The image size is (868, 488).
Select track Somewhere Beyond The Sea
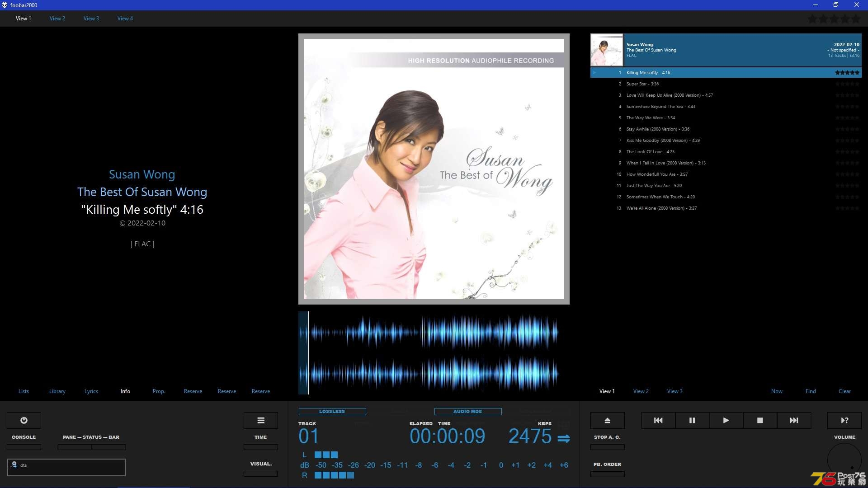click(x=726, y=107)
